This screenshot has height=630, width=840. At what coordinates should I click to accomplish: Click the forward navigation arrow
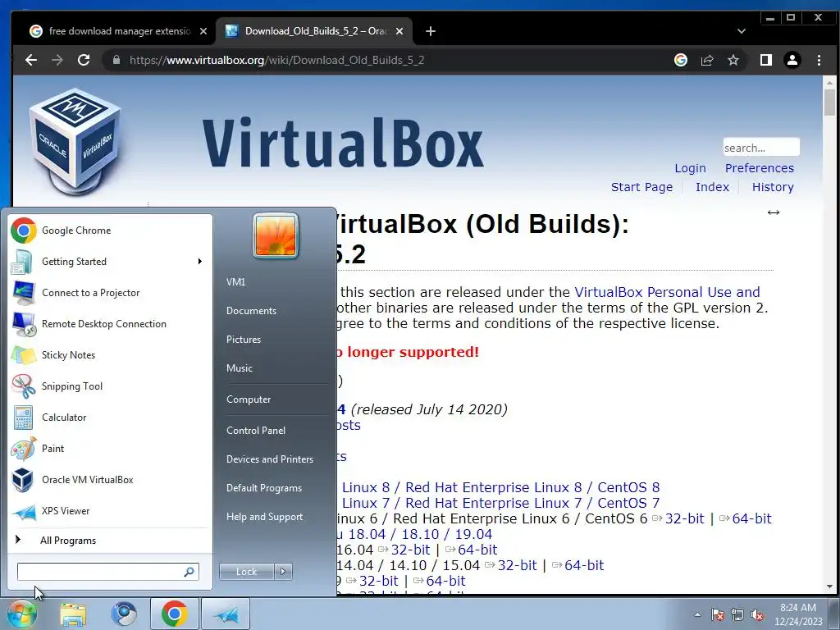(x=57, y=60)
